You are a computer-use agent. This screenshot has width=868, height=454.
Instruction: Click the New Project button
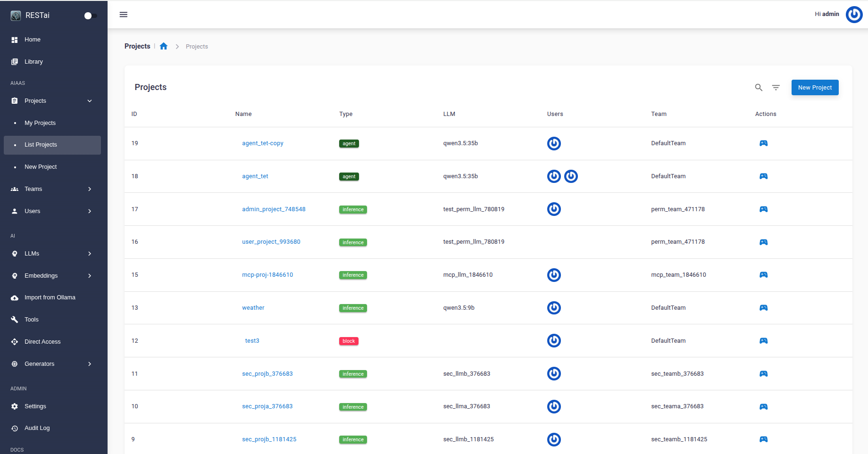pos(815,88)
